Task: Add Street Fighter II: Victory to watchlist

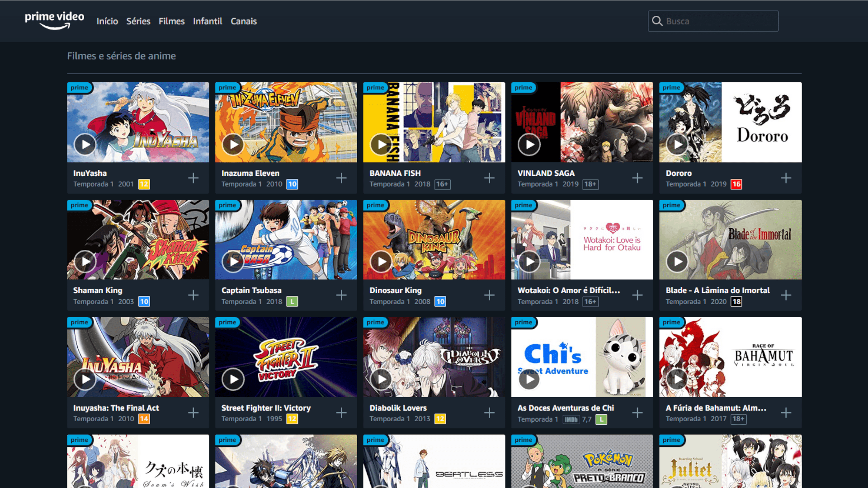Action: (x=341, y=413)
